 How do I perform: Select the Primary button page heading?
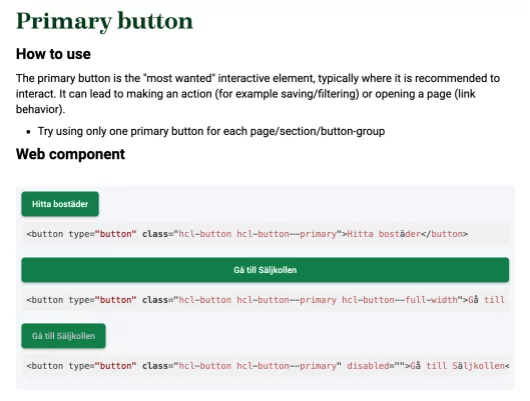(104, 22)
